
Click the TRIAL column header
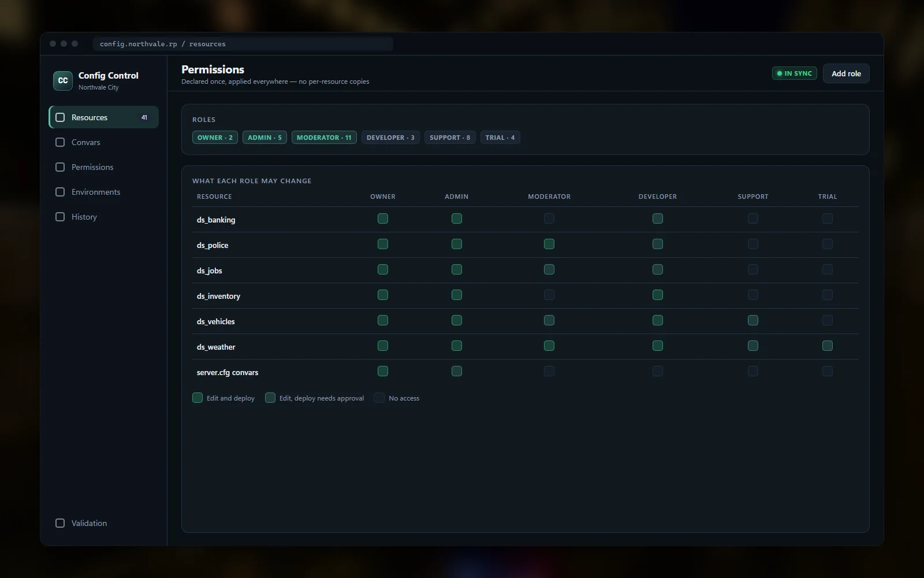pyautogui.click(x=828, y=197)
